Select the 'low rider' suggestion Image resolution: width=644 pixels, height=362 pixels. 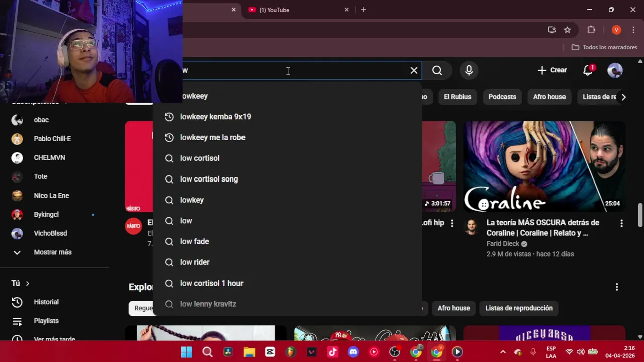click(287, 262)
